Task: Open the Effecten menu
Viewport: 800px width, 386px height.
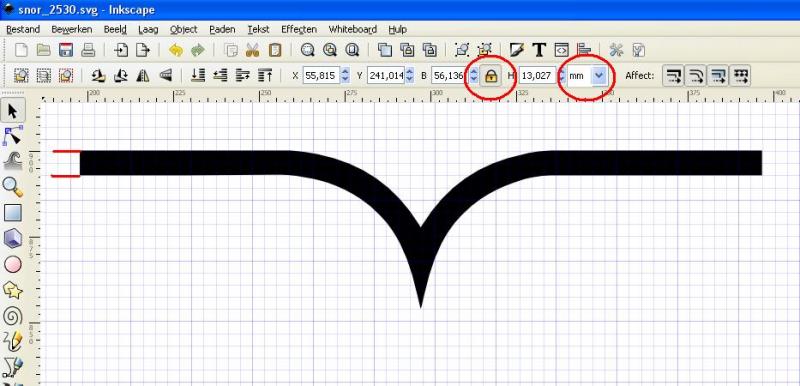Action: point(299,30)
